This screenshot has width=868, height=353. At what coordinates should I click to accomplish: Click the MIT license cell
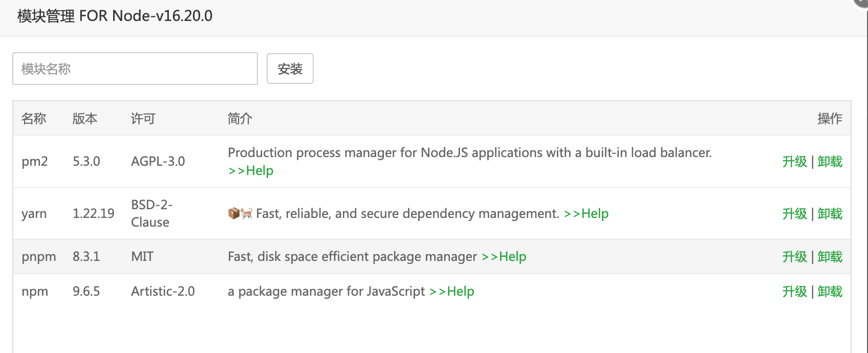click(x=142, y=257)
